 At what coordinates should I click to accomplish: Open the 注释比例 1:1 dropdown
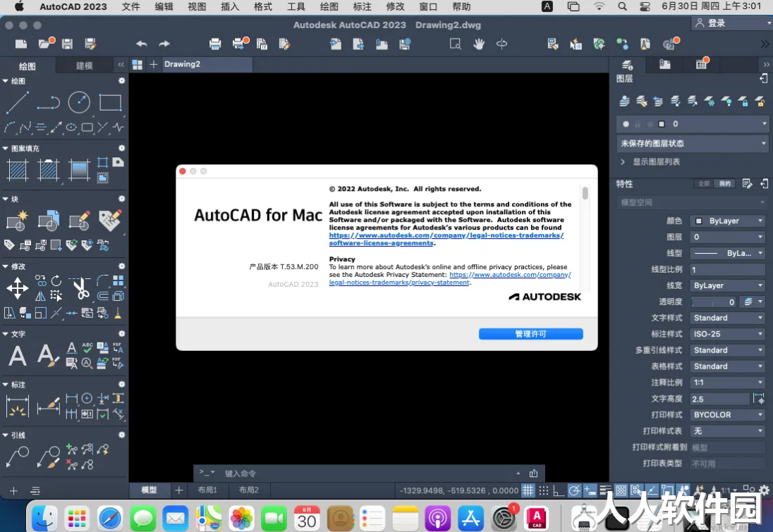pos(728,383)
